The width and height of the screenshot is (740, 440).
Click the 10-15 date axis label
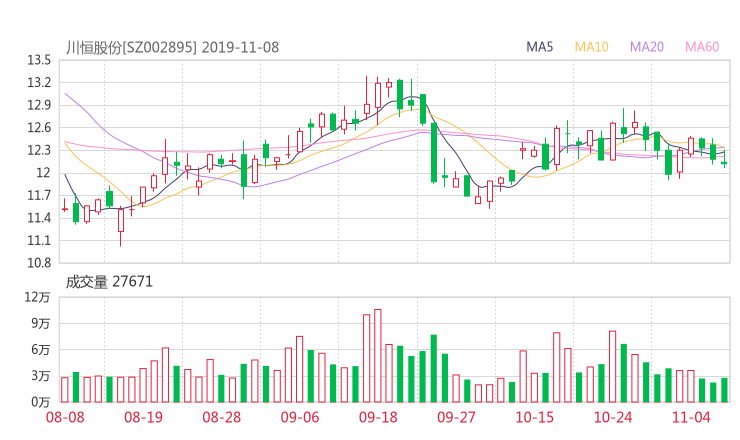535,417
